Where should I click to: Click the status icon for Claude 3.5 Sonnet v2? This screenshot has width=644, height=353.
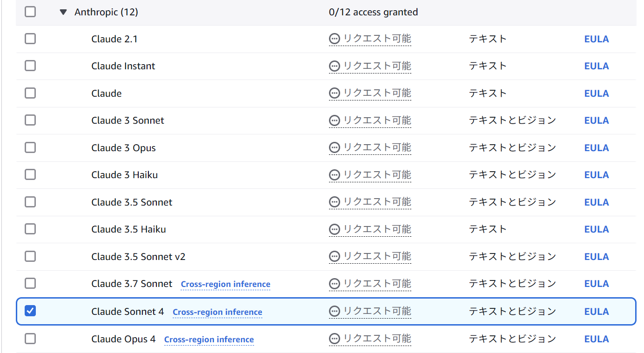(335, 257)
